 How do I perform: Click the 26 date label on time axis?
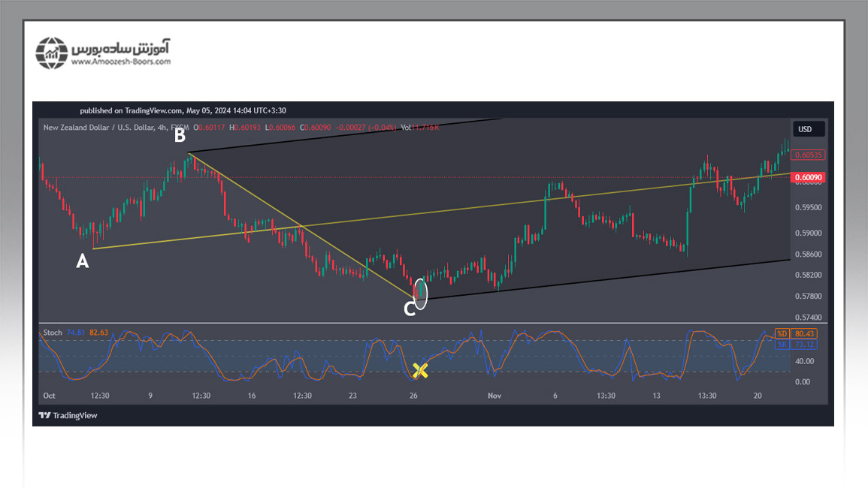[x=413, y=396]
